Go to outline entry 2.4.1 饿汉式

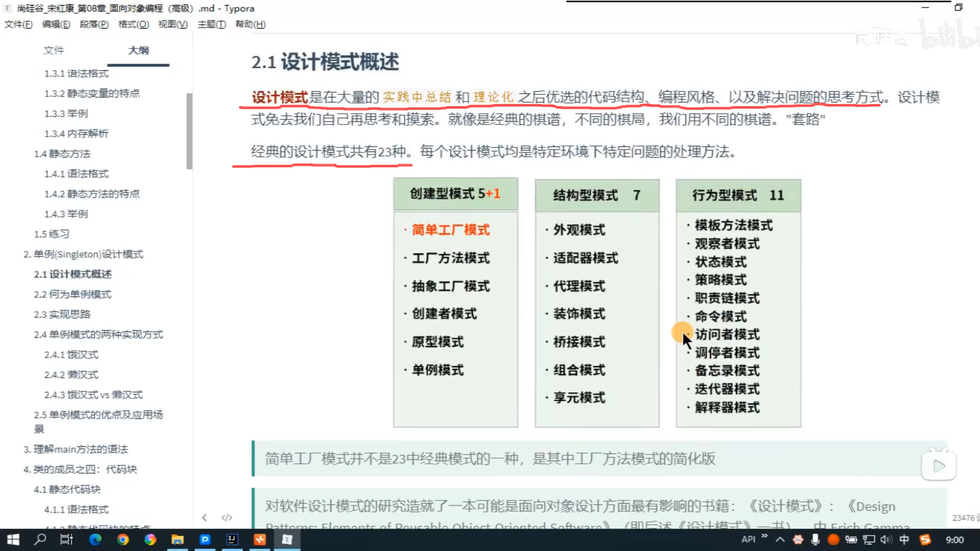[x=71, y=355]
